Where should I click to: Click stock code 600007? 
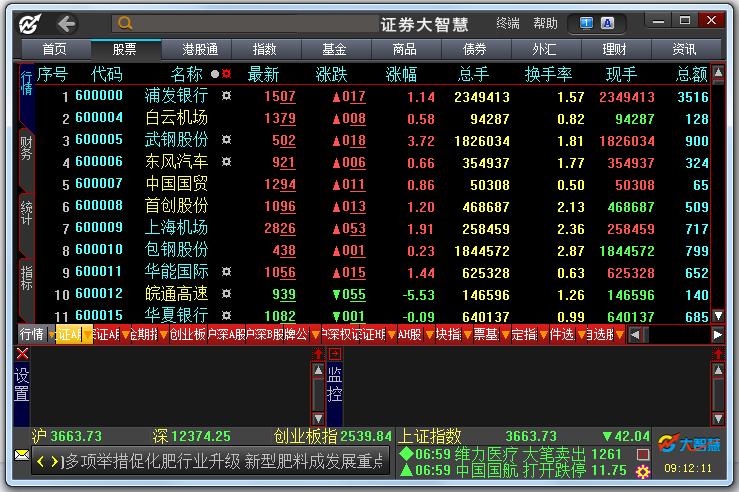(99, 184)
